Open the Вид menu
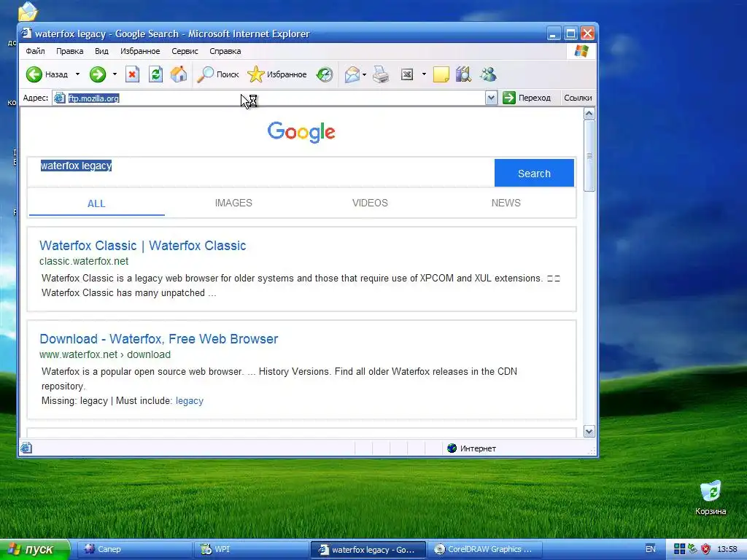Screen dimensions: 747x560 coord(101,51)
